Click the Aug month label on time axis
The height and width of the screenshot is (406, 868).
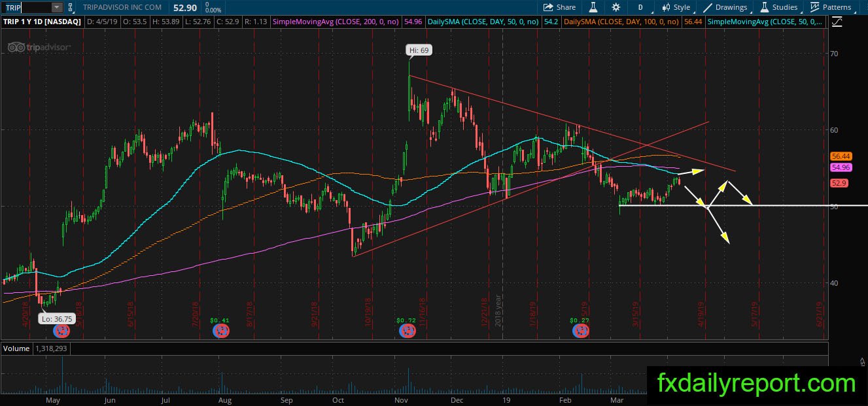[224, 399]
